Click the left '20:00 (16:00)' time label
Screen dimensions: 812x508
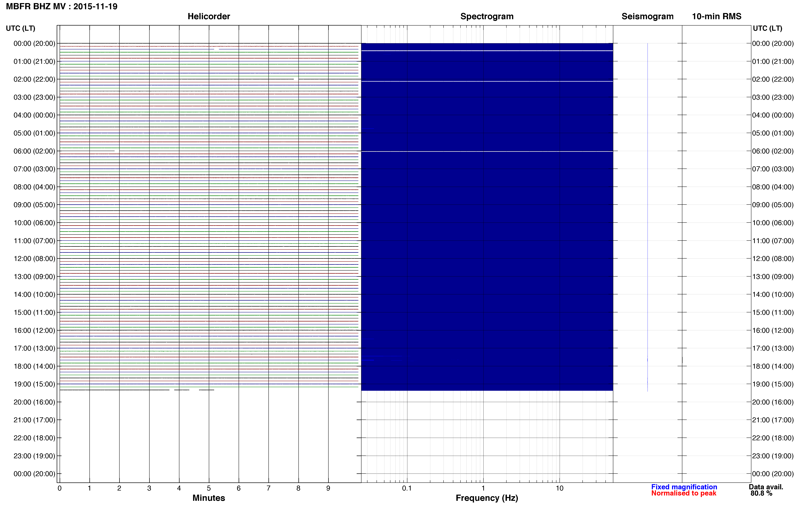[x=34, y=402]
